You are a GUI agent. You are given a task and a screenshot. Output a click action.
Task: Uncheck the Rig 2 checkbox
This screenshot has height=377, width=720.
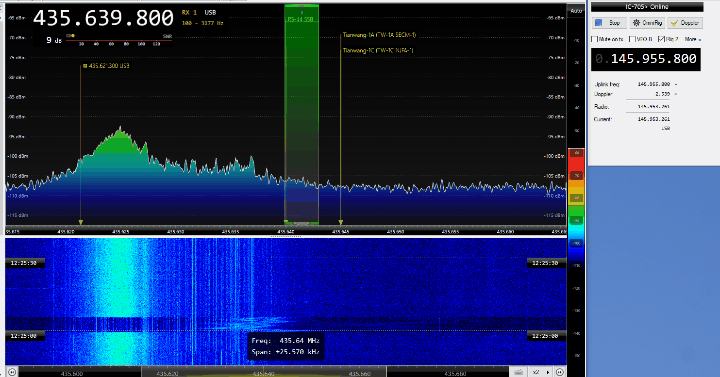(x=661, y=39)
